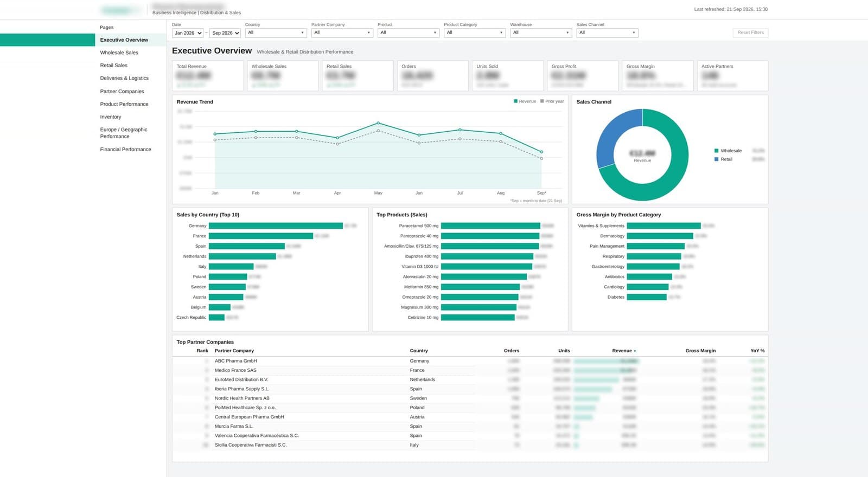Sort by the Revenue column descending arrow
Viewport: 868px width, 477px height.
click(635, 351)
